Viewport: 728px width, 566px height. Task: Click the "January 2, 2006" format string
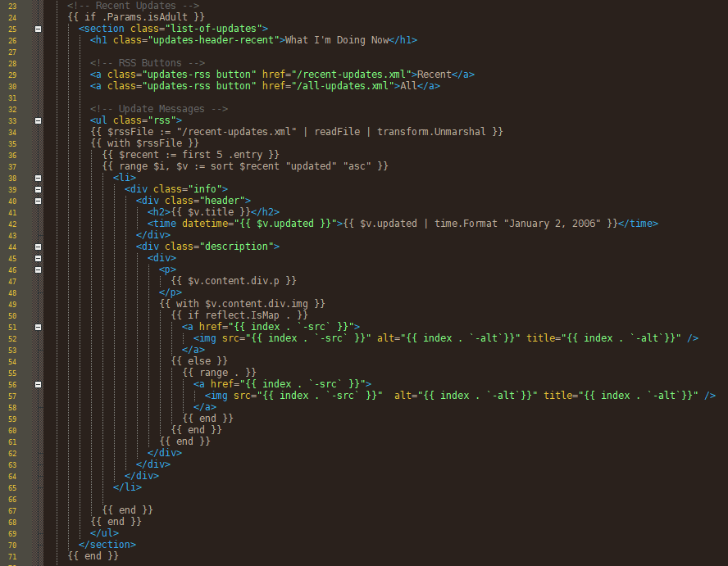[555, 223]
